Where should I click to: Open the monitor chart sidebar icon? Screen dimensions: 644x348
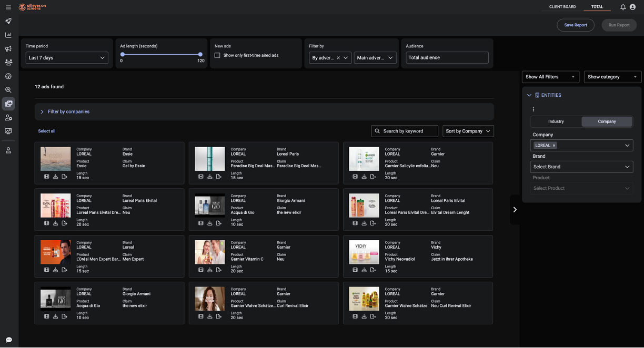8,131
